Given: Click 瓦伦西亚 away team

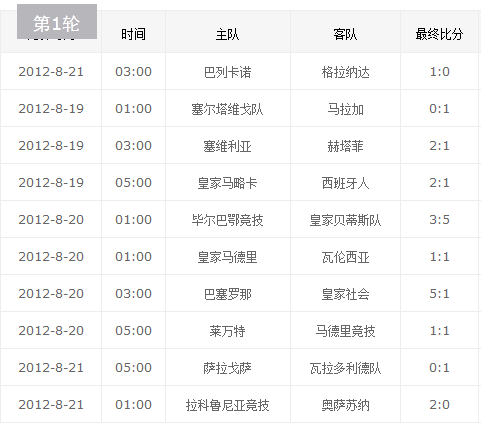Looking at the screenshot, I should click(x=345, y=257).
